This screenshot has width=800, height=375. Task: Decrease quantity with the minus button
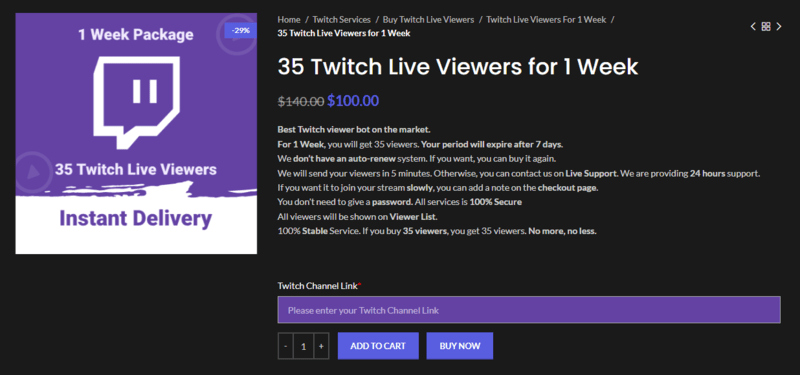click(285, 346)
